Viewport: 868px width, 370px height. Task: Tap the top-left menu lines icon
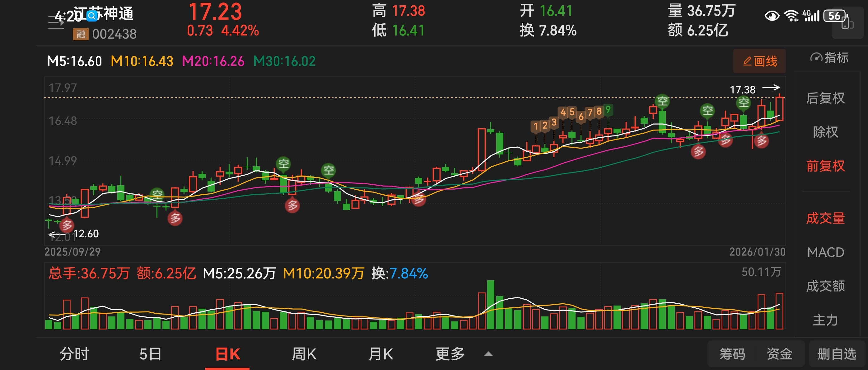[x=56, y=22]
